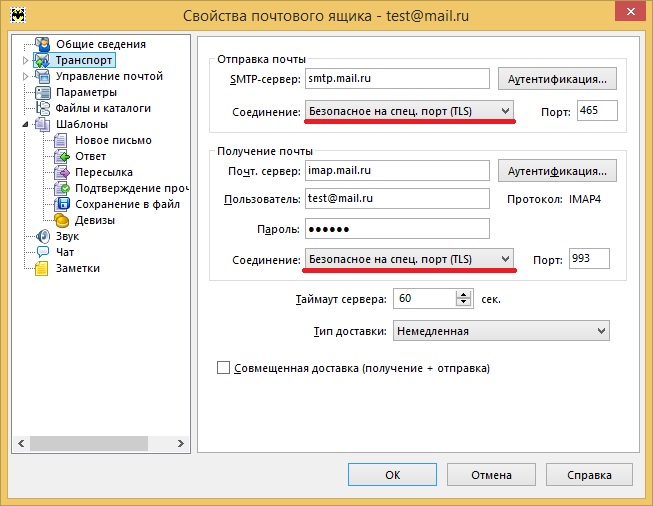Image resolution: width=653 pixels, height=506 pixels.
Task: Select Файлы и каталоги in tree
Action: pyautogui.click(x=103, y=108)
